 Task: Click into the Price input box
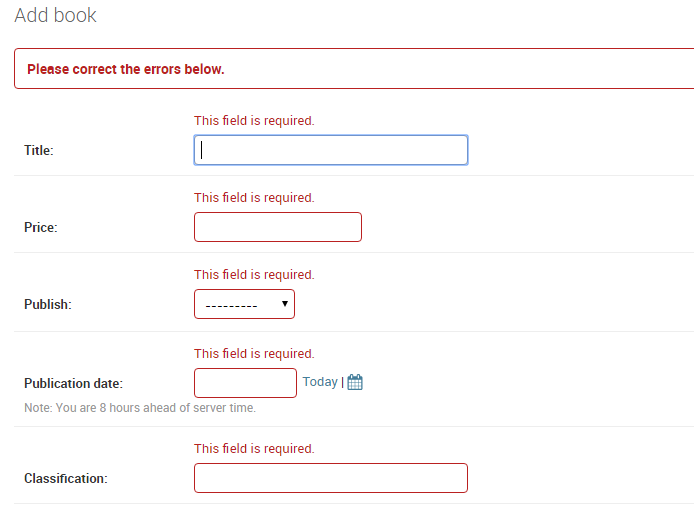[278, 227]
